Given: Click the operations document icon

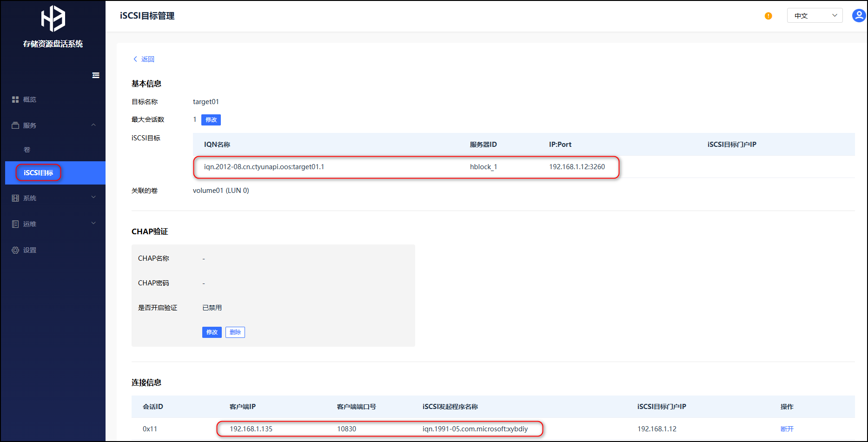Looking at the screenshot, I should 15,224.
